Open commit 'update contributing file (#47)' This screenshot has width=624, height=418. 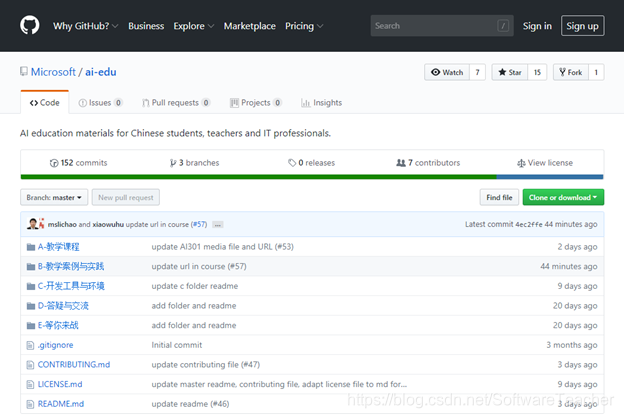click(205, 365)
